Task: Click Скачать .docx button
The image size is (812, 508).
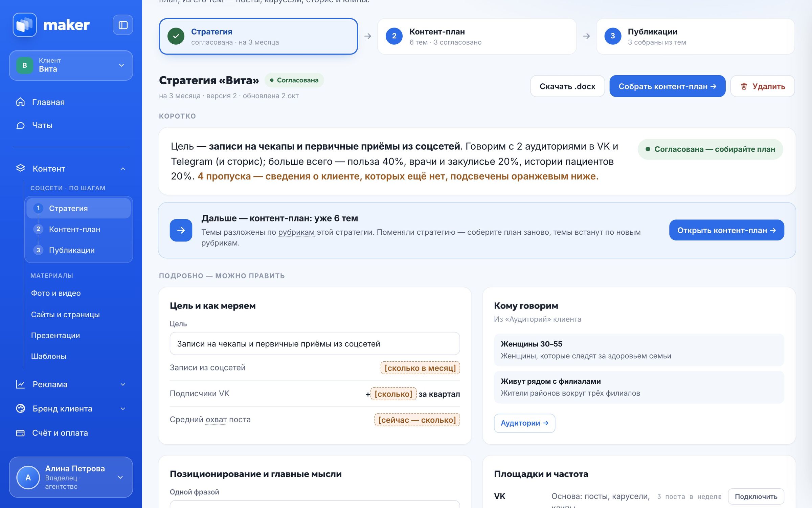Action: pos(567,86)
